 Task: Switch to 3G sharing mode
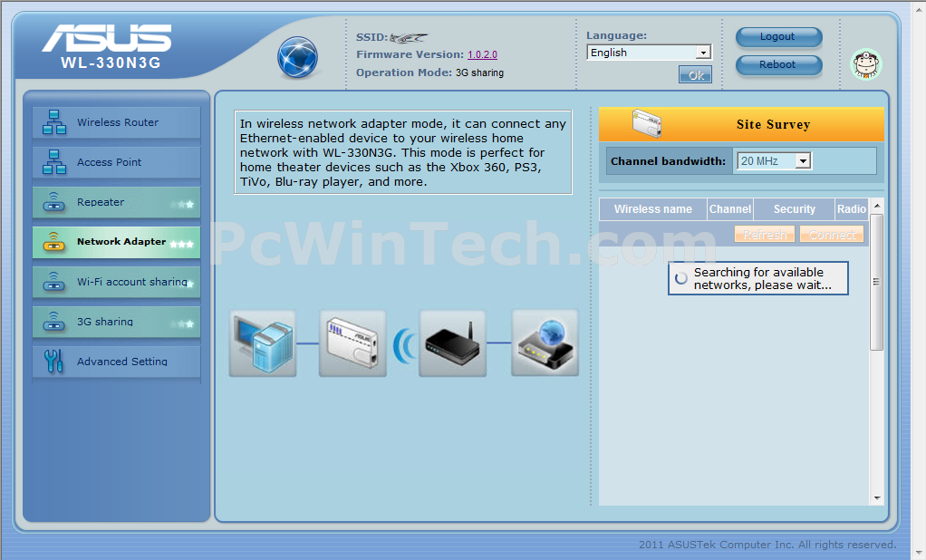click(x=116, y=322)
